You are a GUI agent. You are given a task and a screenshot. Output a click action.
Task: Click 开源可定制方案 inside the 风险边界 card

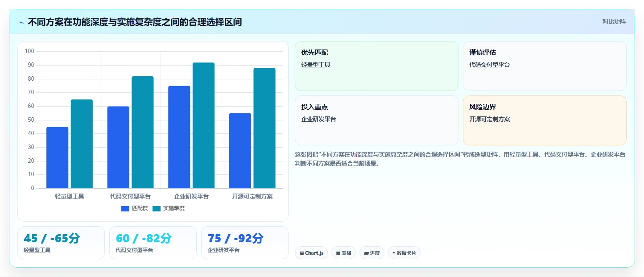[490, 119]
